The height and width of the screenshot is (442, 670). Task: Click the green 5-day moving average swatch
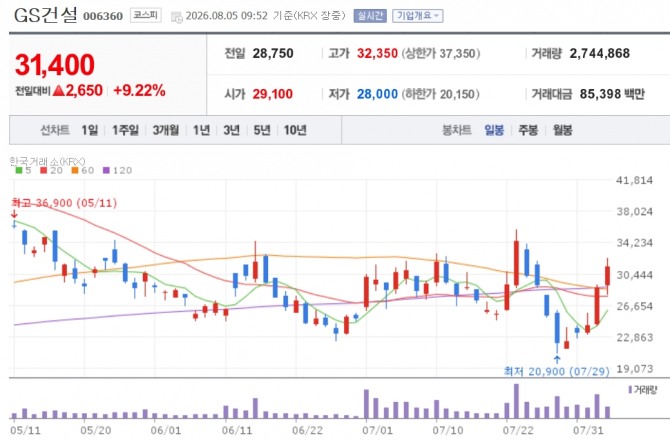click(19, 170)
